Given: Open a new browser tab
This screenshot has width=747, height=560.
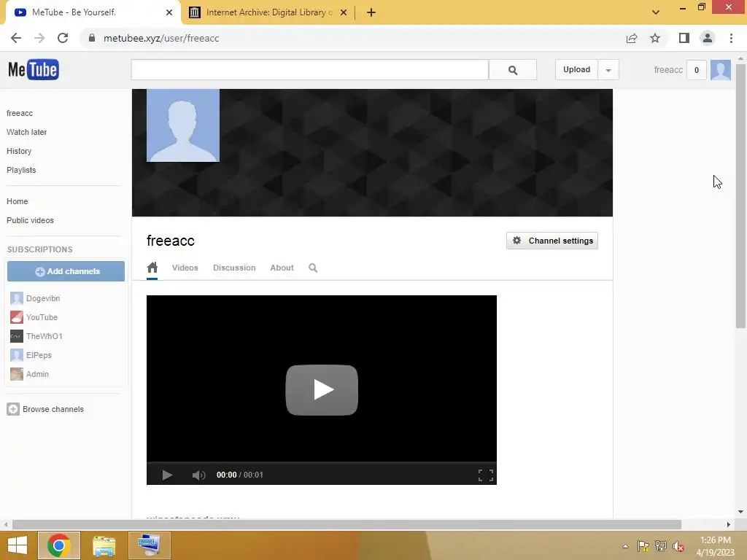Looking at the screenshot, I should click(x=371, y=12).
